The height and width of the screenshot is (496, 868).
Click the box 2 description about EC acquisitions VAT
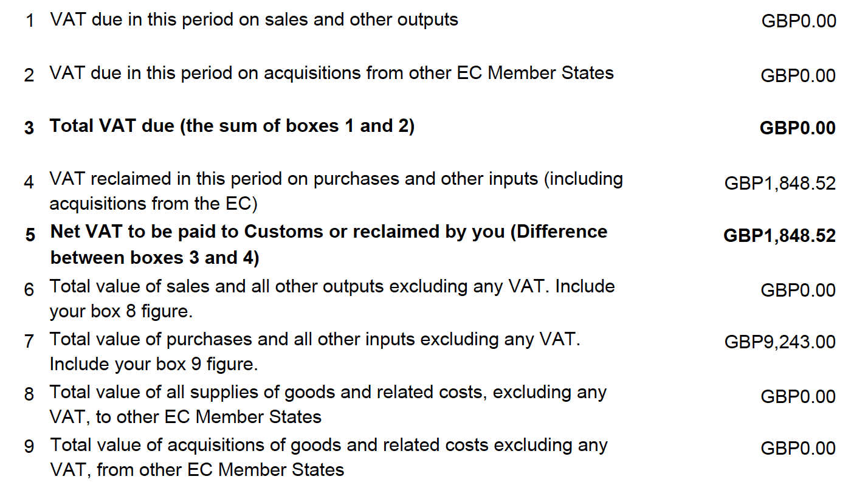pos(331,74)
